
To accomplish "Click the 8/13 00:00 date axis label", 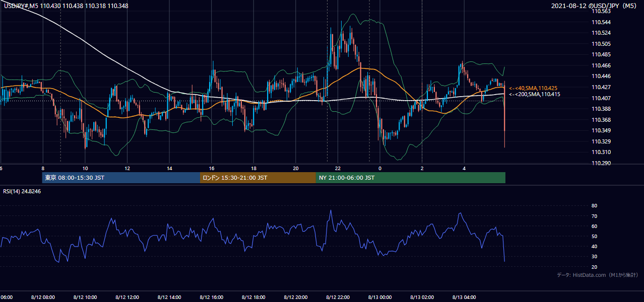I will pyautogui.click(x=380, y=297).
